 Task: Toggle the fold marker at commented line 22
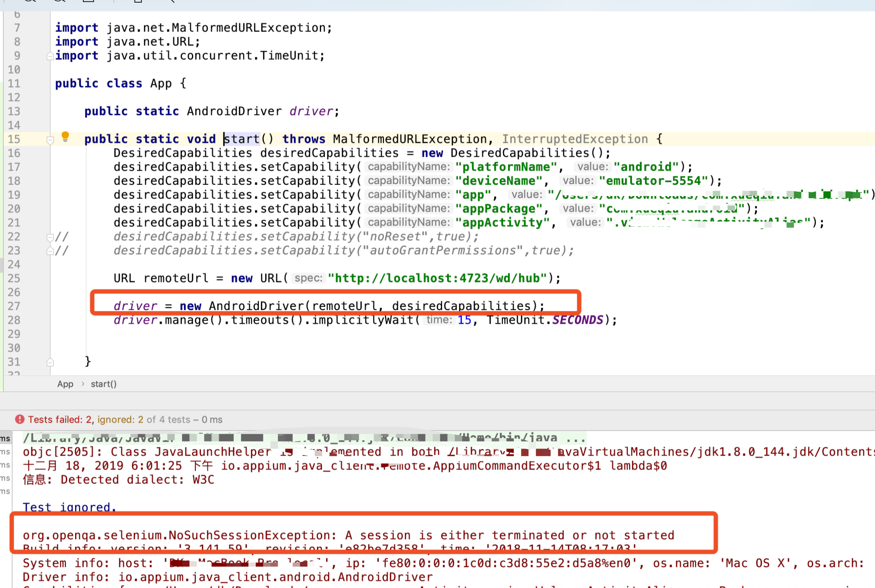[x=50, y=237]
